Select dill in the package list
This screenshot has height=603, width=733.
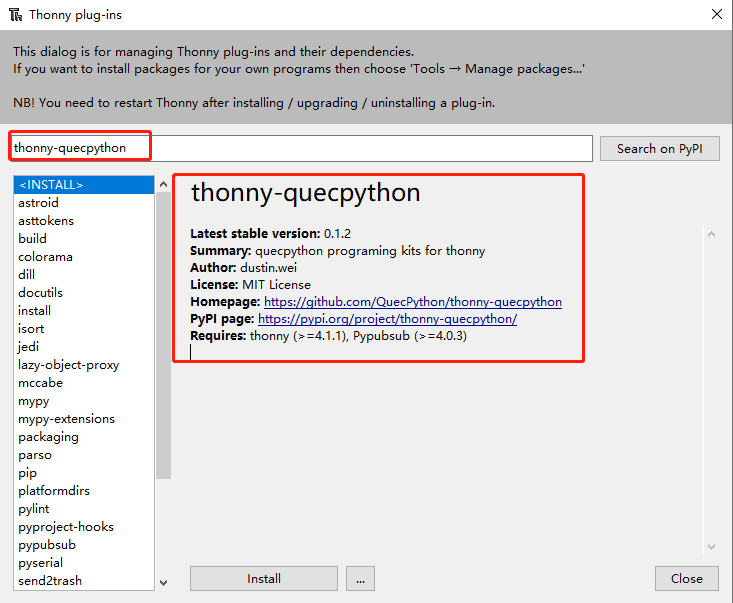point(84,275)
